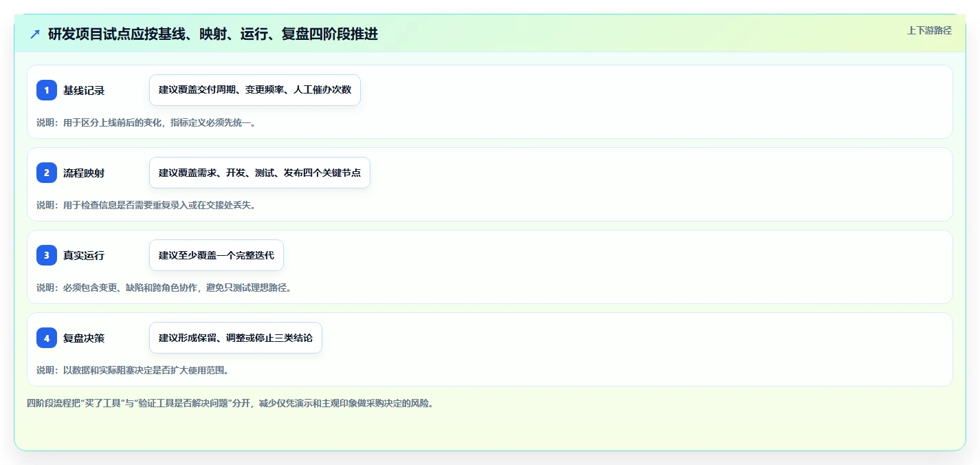This screenshot has width=980, height=465.
Task: Click the 建议至少覆盖一个完整迭代 chip
Action: tap(216, 255)
